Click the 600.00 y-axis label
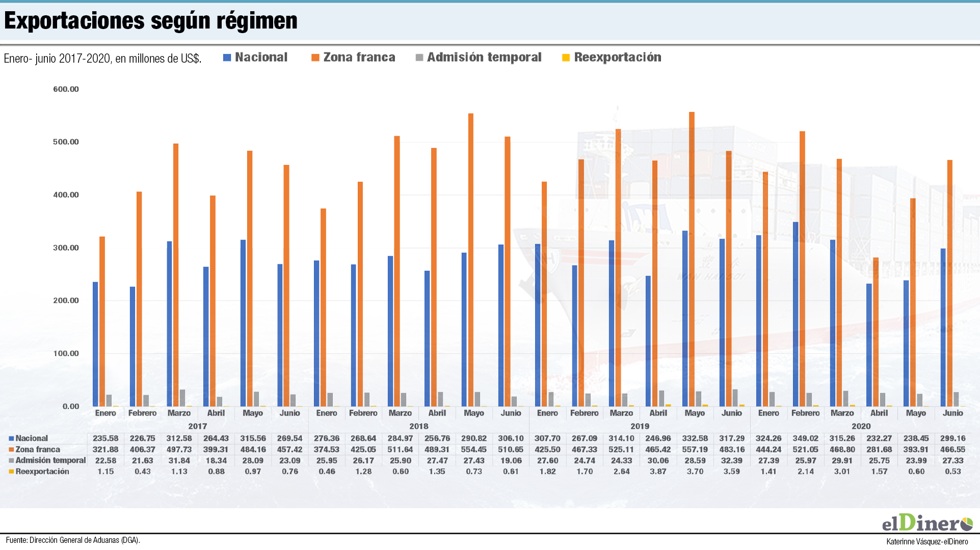This screenshot has height=550, width=980. tap(66, 89)
